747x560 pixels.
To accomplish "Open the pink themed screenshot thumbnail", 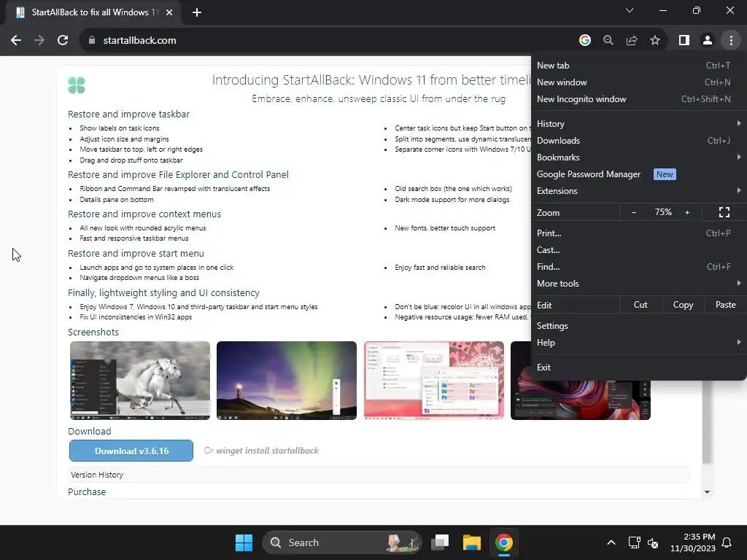I will (433, 381).
